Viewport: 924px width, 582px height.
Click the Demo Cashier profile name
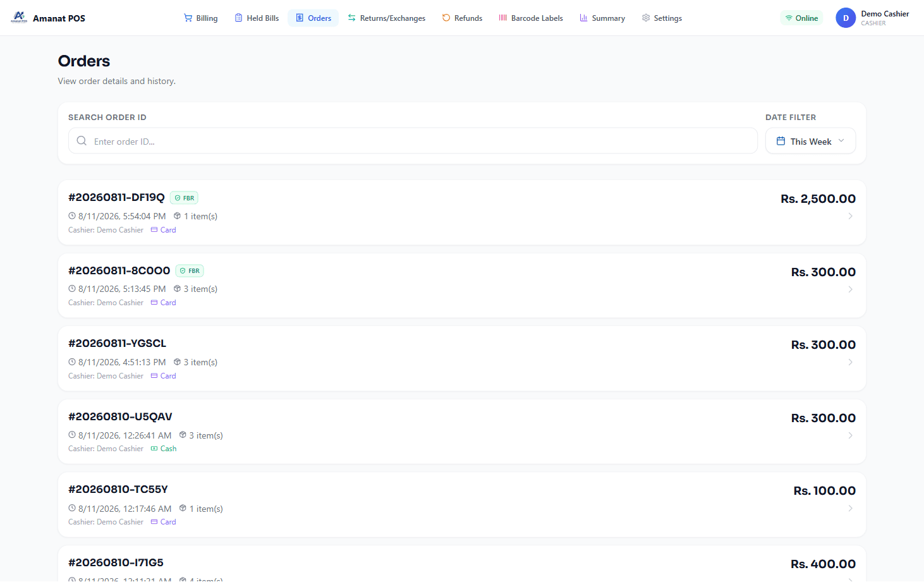click(x=885, y=13)
